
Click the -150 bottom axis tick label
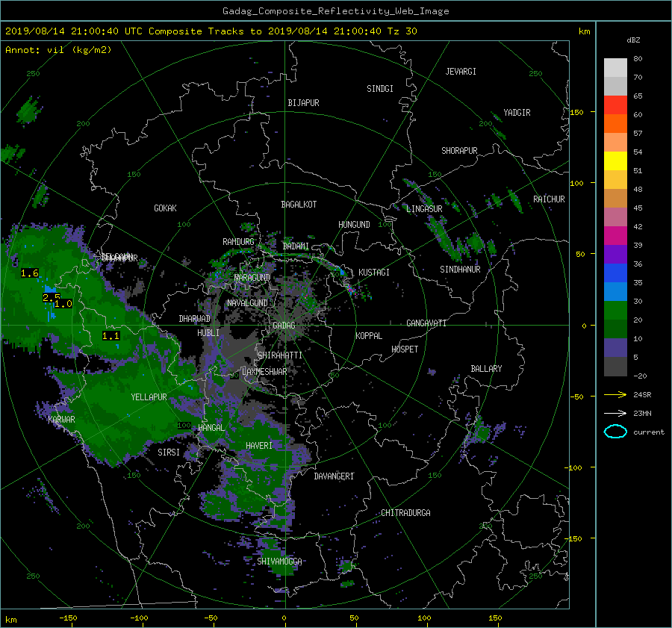click(x=68, y=618)
